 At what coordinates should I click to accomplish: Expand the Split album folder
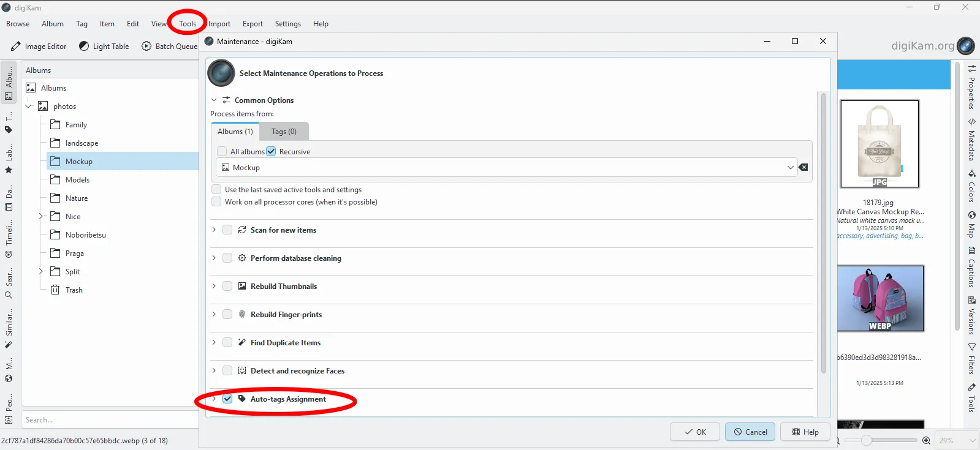pyautogui.click(x=41, y=271)
